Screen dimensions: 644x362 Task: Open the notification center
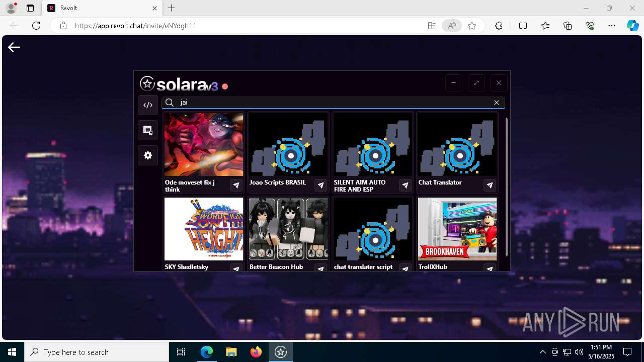(x=627, y=352)
